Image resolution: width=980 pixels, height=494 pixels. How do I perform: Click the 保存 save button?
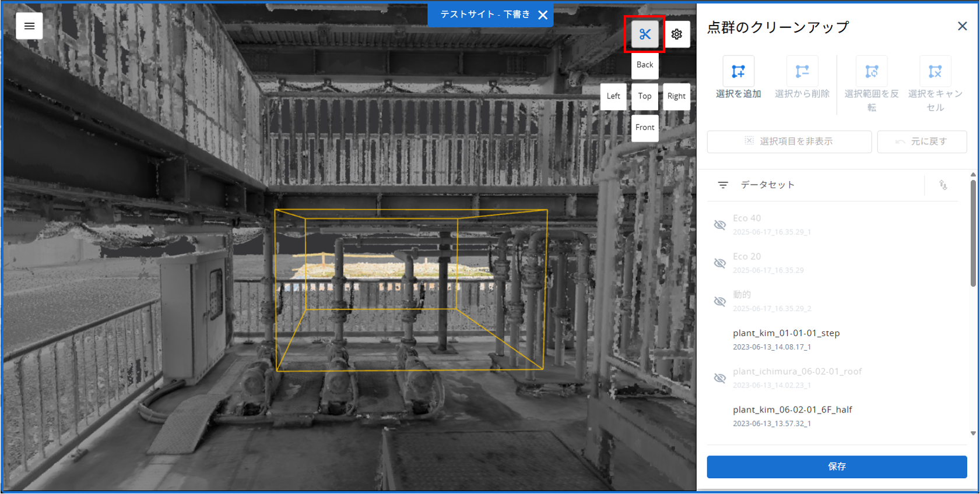(837, 467)
